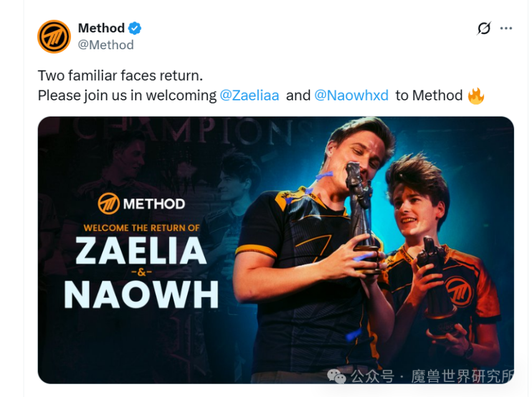
Task: Click the Method logo inside the banner image
Action: click(108, 204)
